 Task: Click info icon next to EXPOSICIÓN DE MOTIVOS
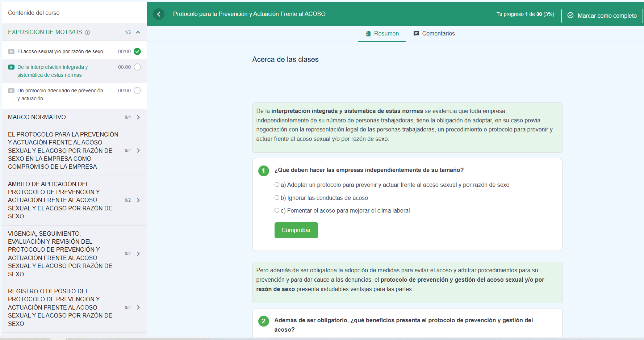(x=87, y=33)
